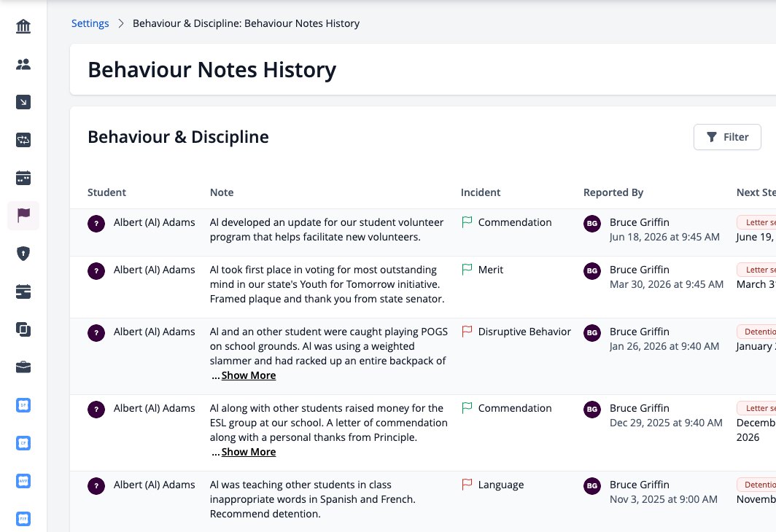Open the transfer arrows sidebar icon
This screenshot has width=776, height=532.
(x=23, y=140)
